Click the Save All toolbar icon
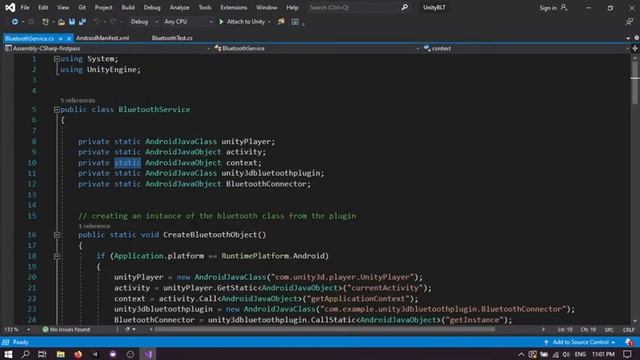The image size is (640, 360). coord(82,22)
